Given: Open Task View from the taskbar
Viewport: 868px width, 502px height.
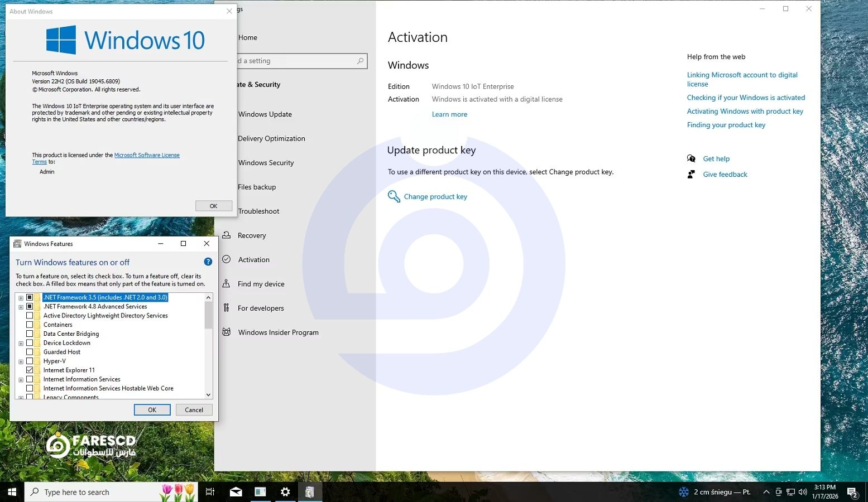Looking at the screenshot, I should click(210, 492).
